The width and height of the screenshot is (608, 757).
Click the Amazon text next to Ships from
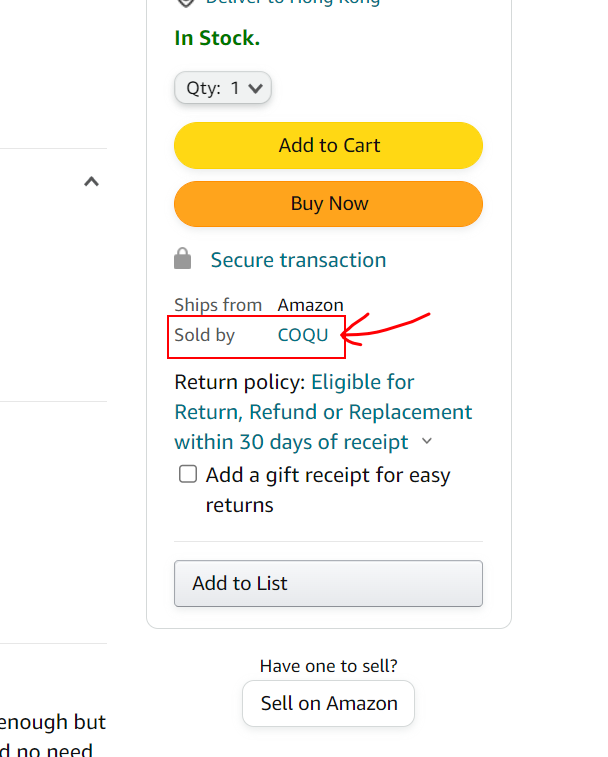310,305
